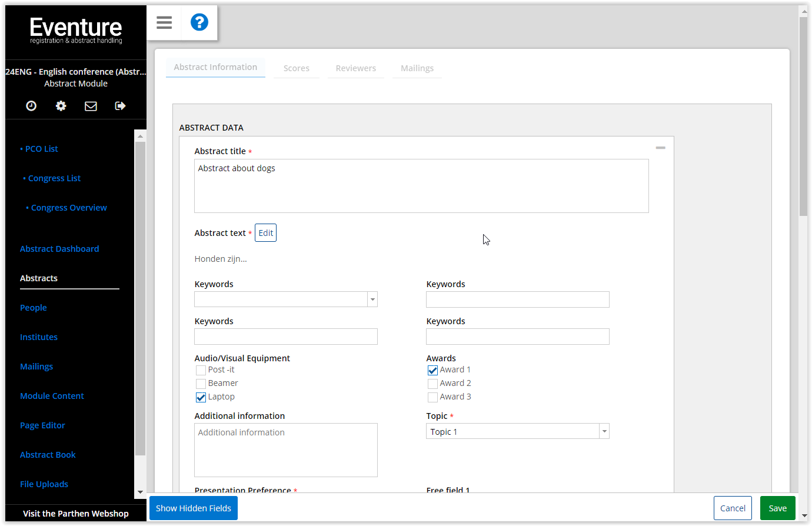Collapse the Abstract Data panel with minus icon
Image resolution: width=812 pixels, height=526 pixels.
pyautogui.click(x=660, y=148)
